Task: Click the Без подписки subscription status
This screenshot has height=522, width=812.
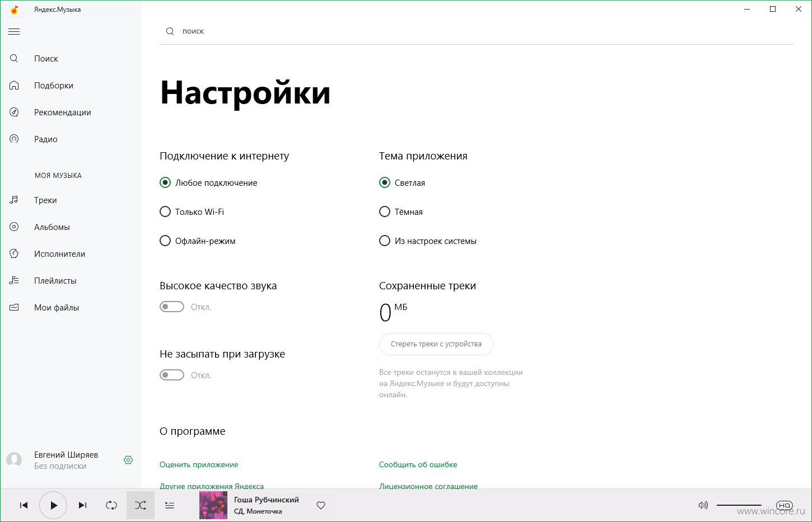Action: (x=60, y=466)
